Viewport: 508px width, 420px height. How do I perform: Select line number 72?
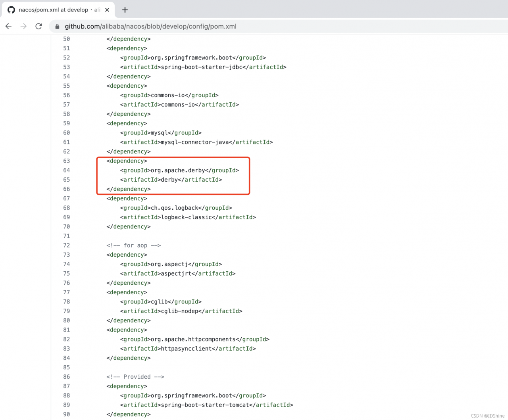(x=66, y=245)
